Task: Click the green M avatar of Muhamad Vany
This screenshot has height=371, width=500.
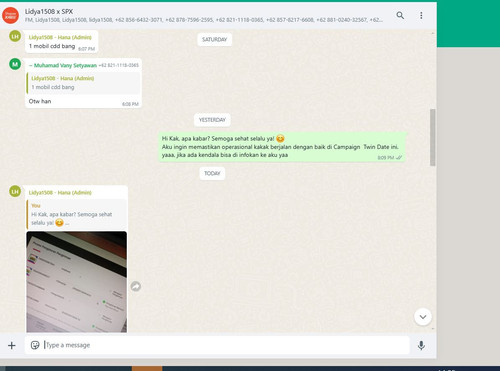Action: tap(15, 64)
